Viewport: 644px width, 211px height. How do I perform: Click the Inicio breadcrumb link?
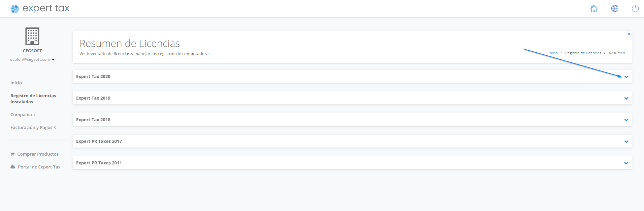553,53
